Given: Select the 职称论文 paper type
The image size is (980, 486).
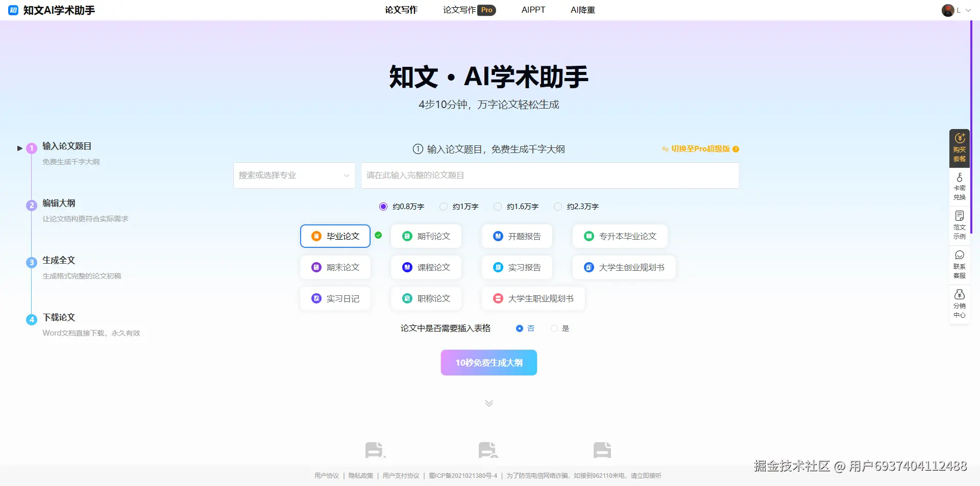Looking at the screenshot, I should click(426, 298).
